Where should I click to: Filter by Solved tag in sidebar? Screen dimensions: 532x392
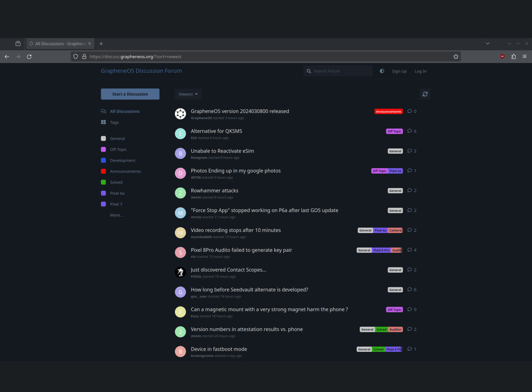(x=112, y=182)
